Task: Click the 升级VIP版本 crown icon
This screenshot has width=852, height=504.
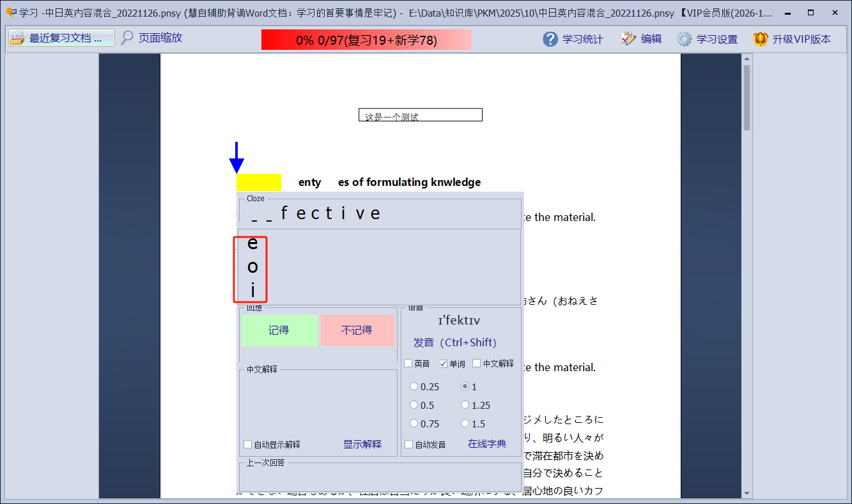Action: click(x=760, y=38)
